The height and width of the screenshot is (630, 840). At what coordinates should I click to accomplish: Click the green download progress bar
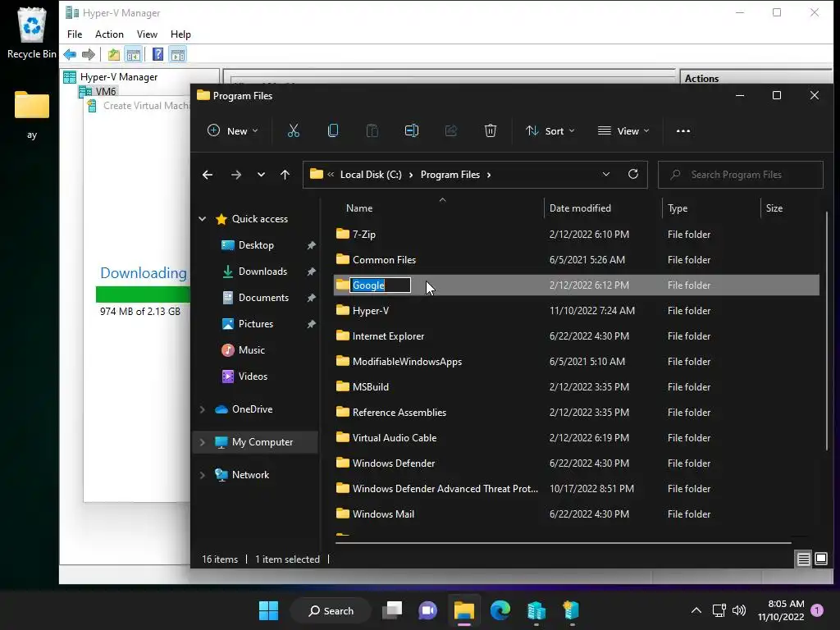point(143,294)
